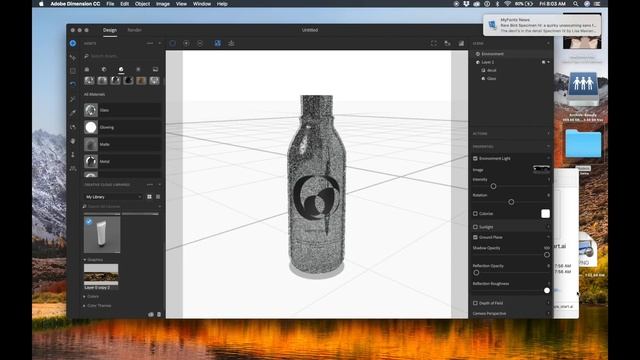
Task: Apply the Metal material
Action: [122, 161]
